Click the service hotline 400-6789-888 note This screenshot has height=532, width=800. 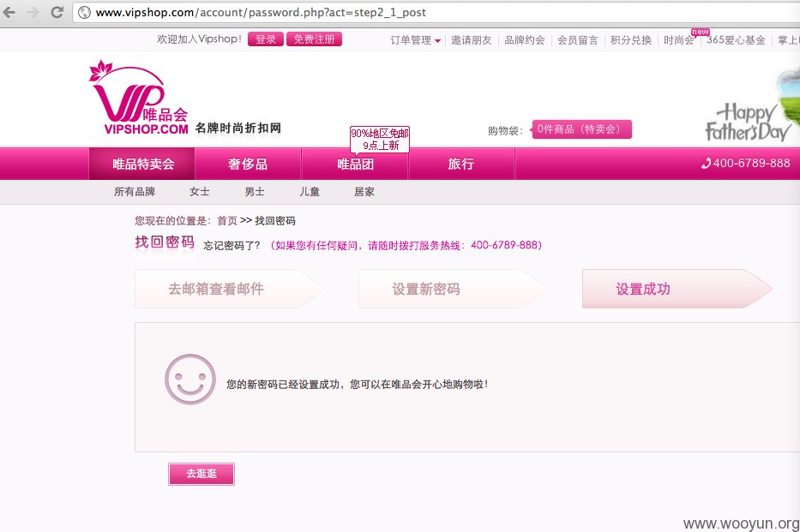(406, 245)
